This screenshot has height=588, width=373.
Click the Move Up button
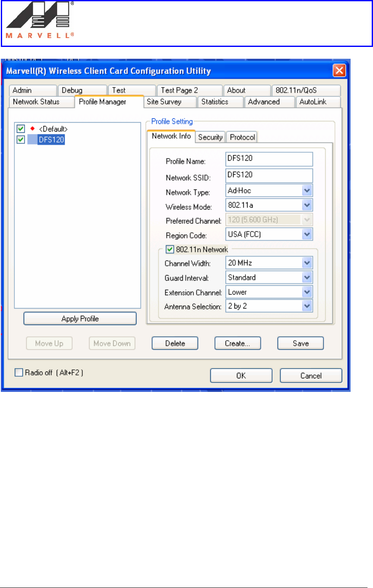tap(49, 343)
